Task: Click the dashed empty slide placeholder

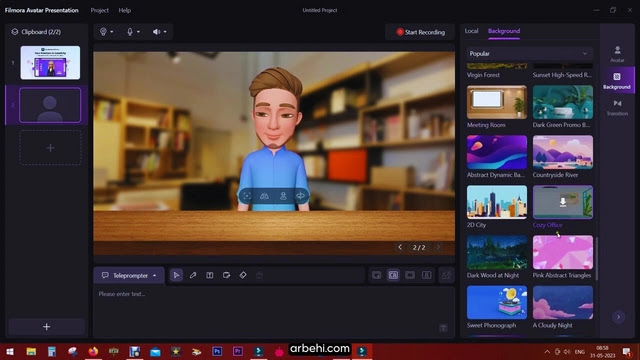Action: (x=50, y=148)
